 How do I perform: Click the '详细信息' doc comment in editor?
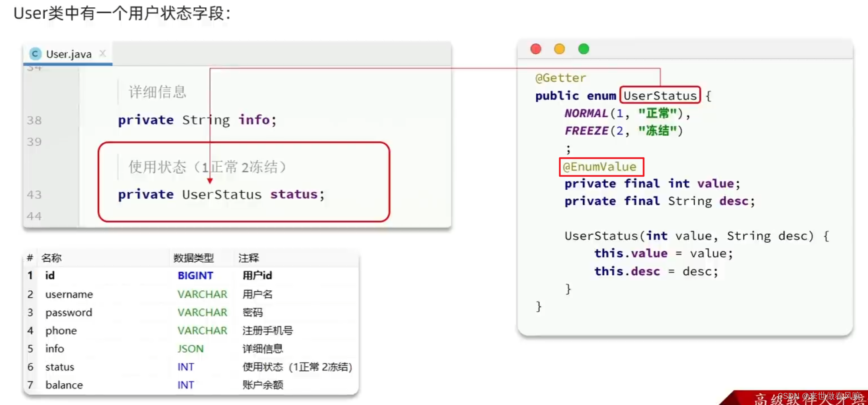point(157,92)
